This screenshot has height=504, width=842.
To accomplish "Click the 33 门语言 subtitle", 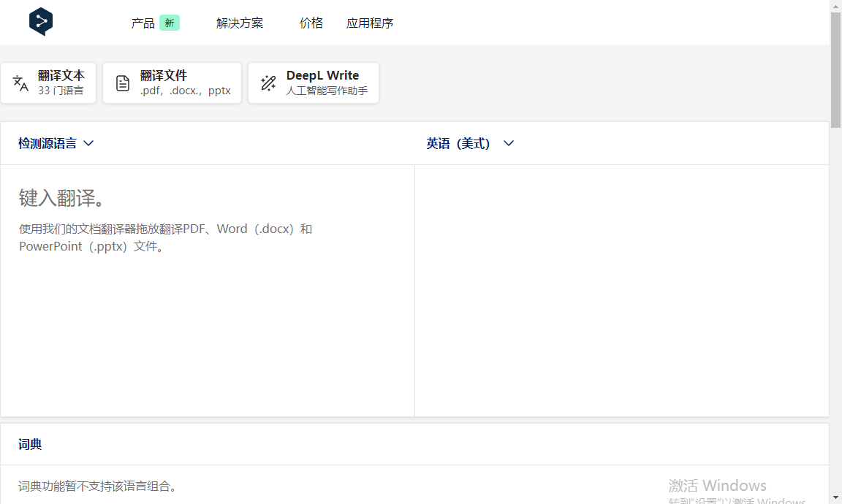I will tap(61, 91).
